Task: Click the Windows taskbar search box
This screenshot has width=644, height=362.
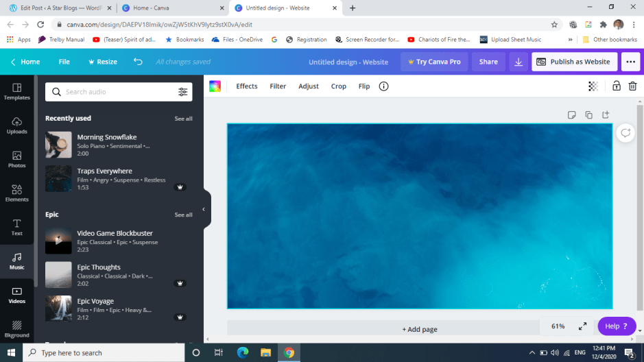Action: coord(104,352)
